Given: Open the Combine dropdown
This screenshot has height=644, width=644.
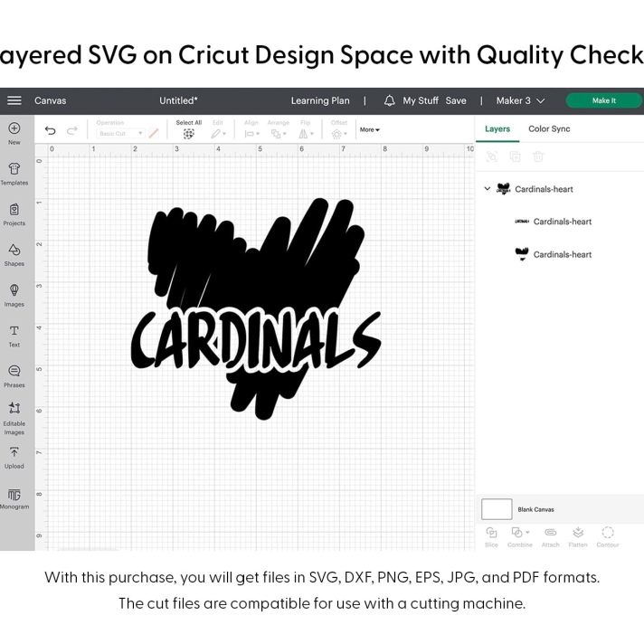Looking at the screenshot, I should [x=520, y=537].
